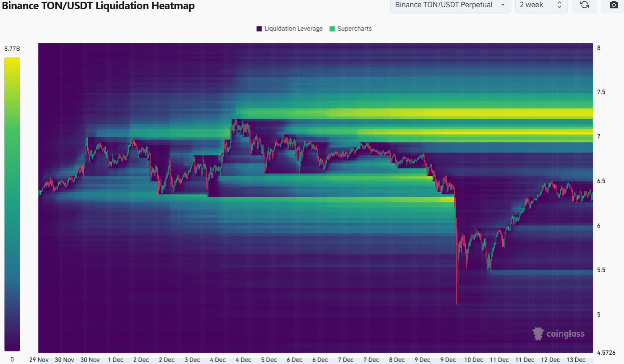Toggle the Supercharts legend series

(351, 29)
